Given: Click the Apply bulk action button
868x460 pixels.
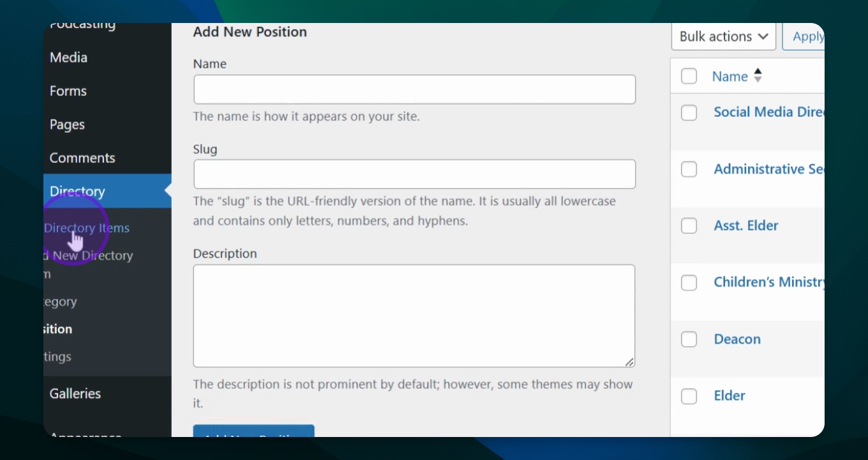Looking at the screenshot, I should (x=807, y=37).
